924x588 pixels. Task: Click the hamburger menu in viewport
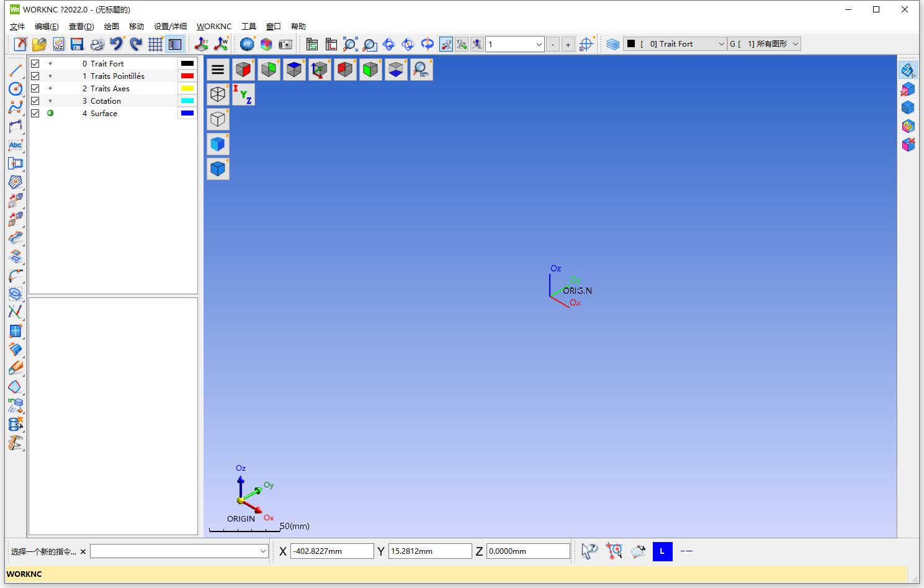point(218,70)
